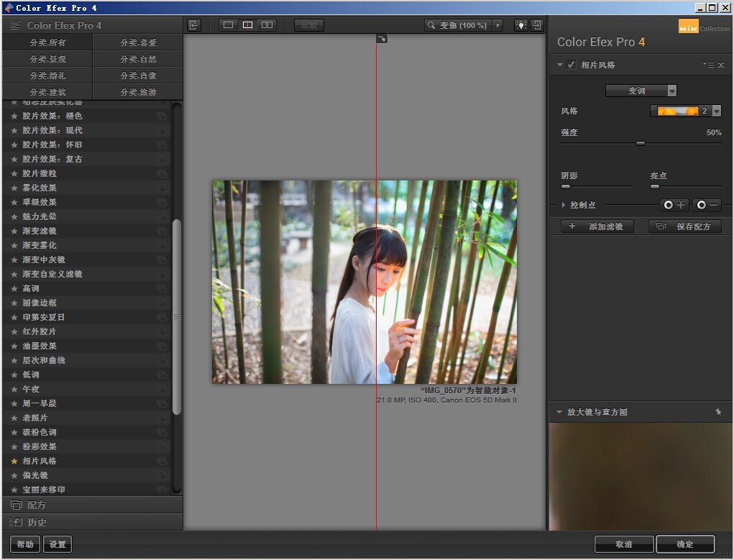Hide the right control panel icon
This screenshot has height=560, width=734.
click(537, 25)
